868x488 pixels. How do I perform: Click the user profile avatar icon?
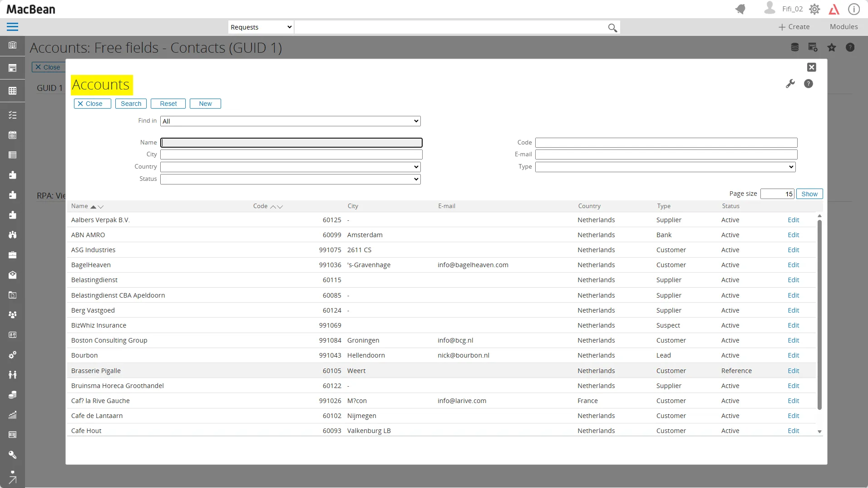(769, 8)
